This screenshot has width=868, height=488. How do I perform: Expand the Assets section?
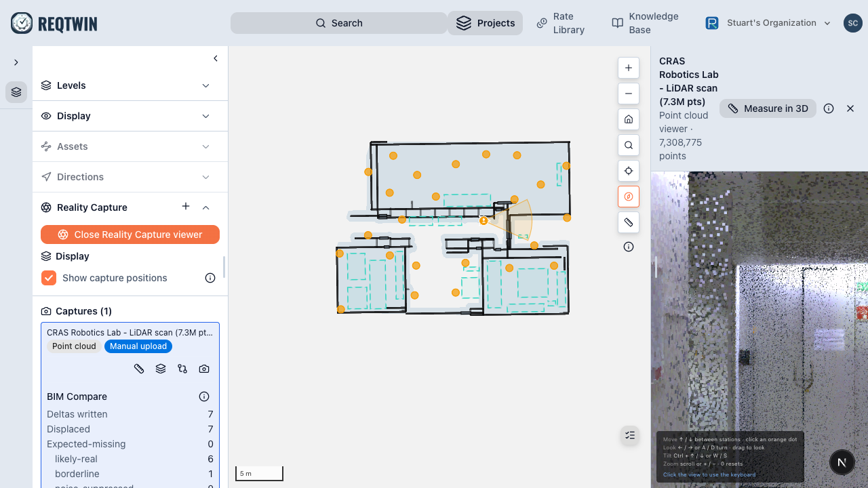click(x=130, y=146)
